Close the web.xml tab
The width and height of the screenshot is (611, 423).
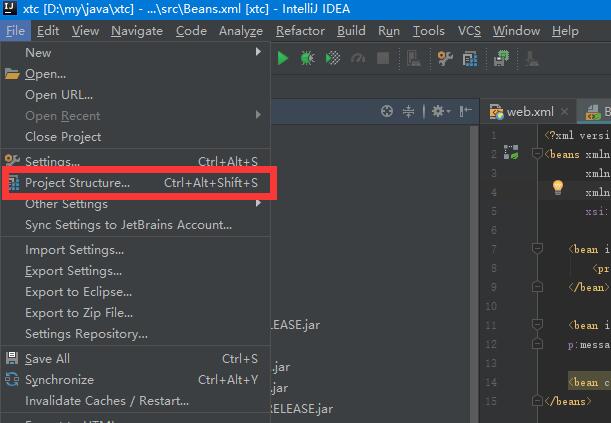(x=564, y=112)
